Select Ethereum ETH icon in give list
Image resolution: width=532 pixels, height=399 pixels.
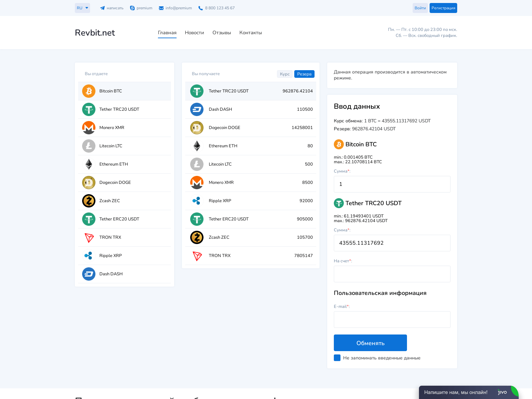pyautogui.click(x=89, y=164)
